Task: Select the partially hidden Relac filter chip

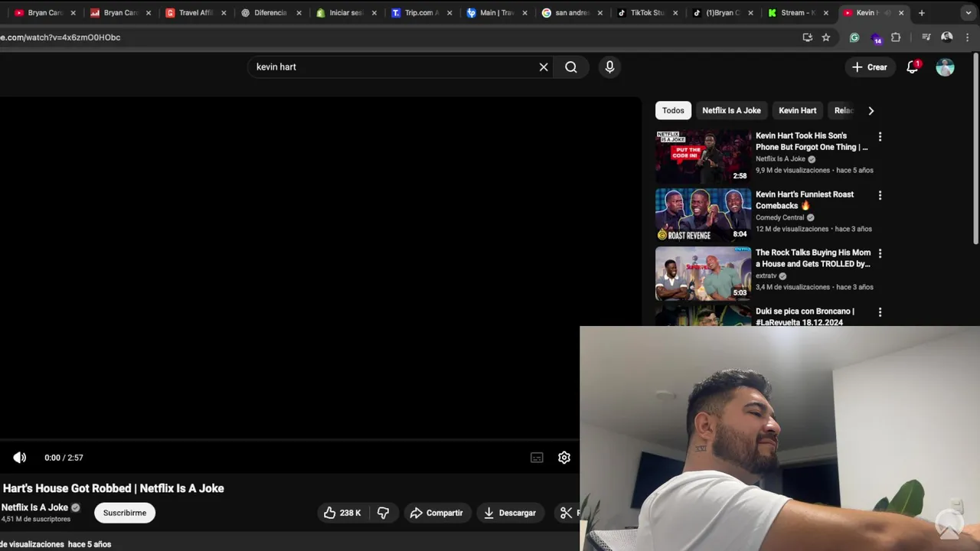Action: coord(842,110)
